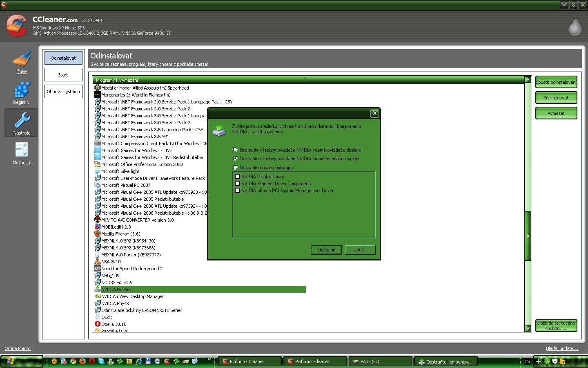Open the Čistič cleaner section
This screenshot has height=368, width=588.
click(x=22, y=62)
